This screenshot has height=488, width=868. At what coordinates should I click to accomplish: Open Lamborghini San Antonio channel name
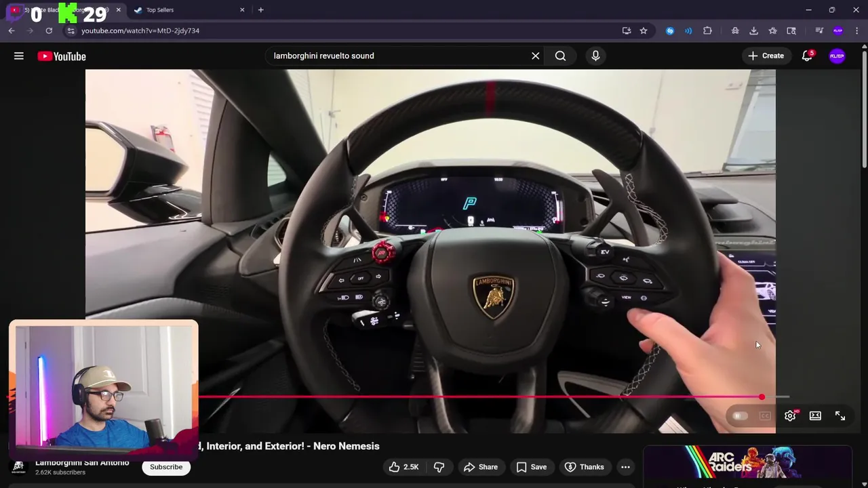click(x=82, y=463)
